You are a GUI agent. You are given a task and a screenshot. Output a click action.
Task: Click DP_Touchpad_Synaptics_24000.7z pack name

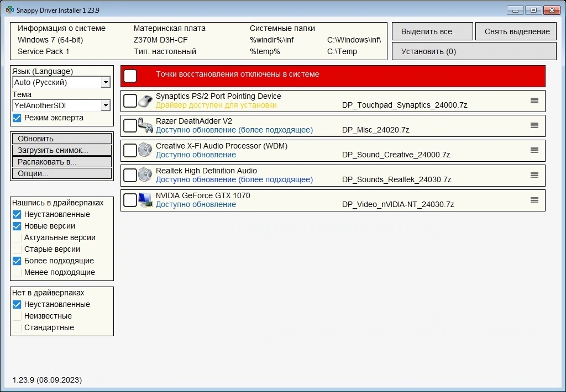pyautogui.click(x=405, y=105)
